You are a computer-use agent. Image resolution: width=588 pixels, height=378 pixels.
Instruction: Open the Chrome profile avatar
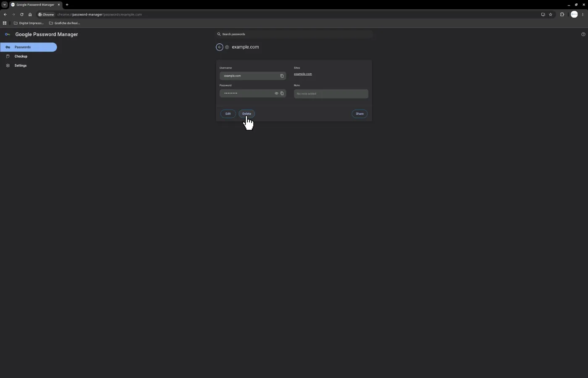[x=574, y=14]
